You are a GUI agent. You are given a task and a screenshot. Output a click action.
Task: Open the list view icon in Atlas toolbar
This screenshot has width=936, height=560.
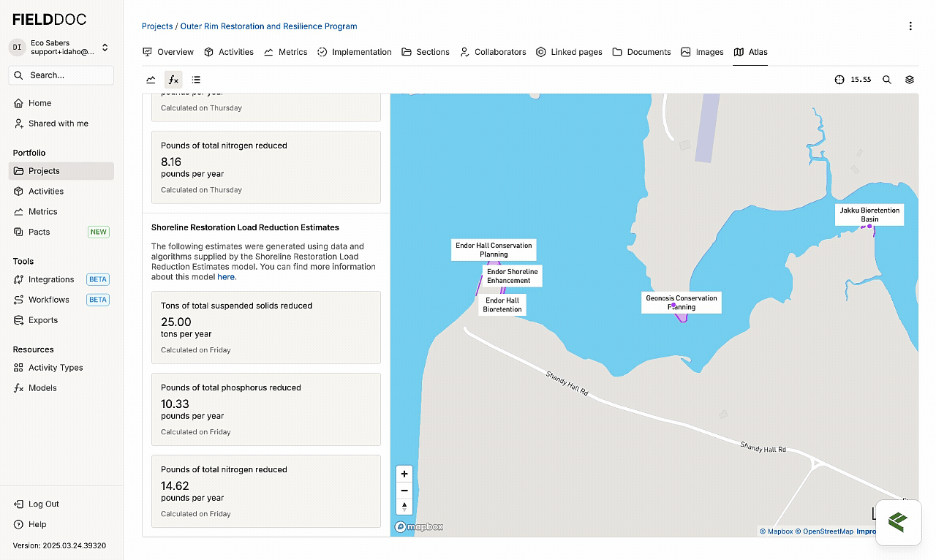pos(196,80)
